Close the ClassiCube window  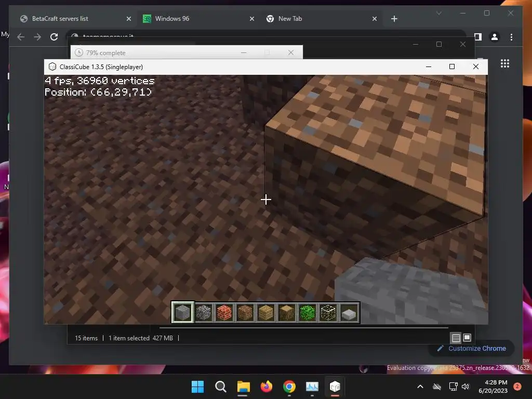(476, 67)
